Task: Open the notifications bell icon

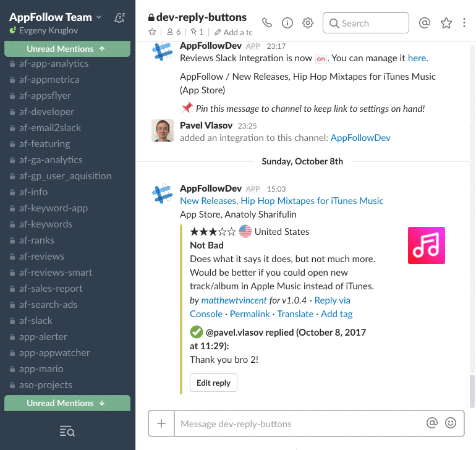Action: 119,18
